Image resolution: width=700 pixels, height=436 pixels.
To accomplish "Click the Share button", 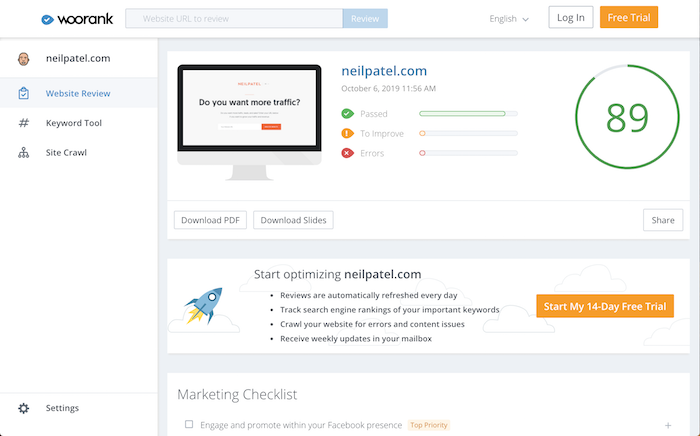I will coord(663,220).
